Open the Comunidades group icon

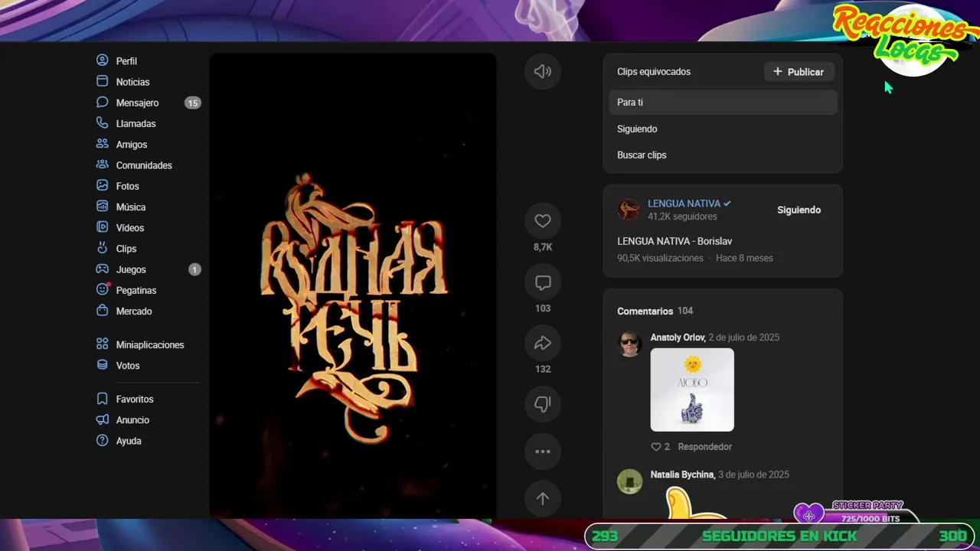[102, 165]
